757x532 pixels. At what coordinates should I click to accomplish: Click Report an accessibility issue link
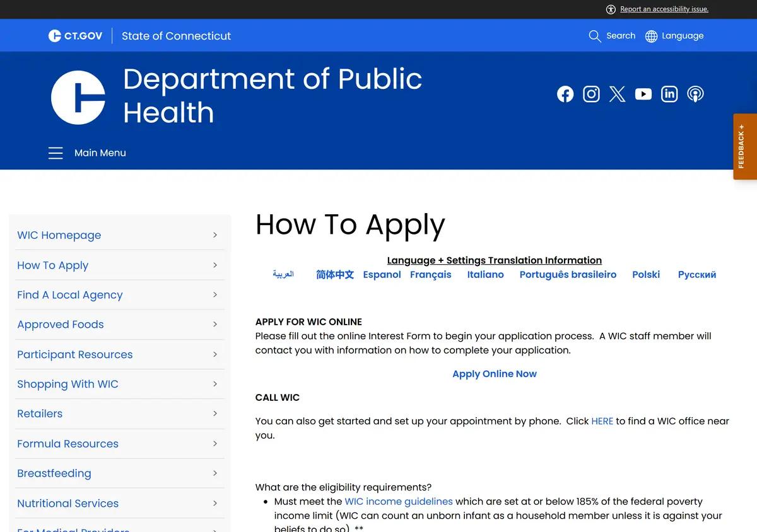tap(664, 9)
